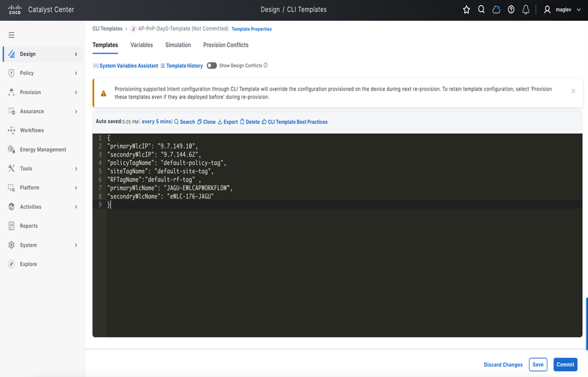
Task: Click the Reports document icon
Action: click(12, 226)
